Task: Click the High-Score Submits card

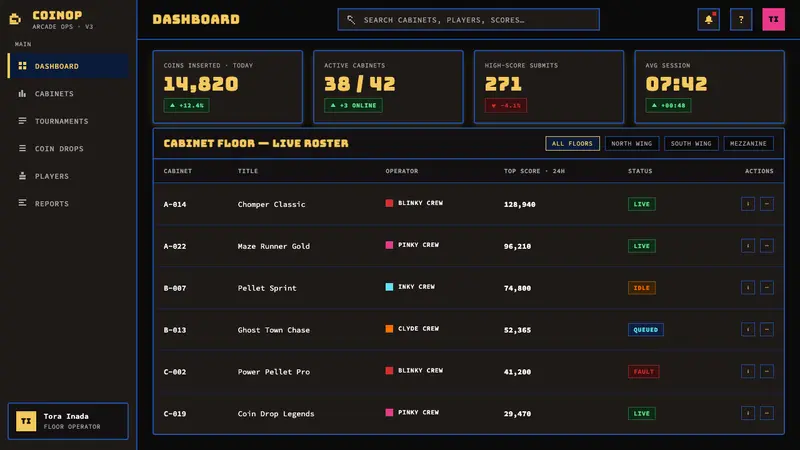Action: pos(549,87)
